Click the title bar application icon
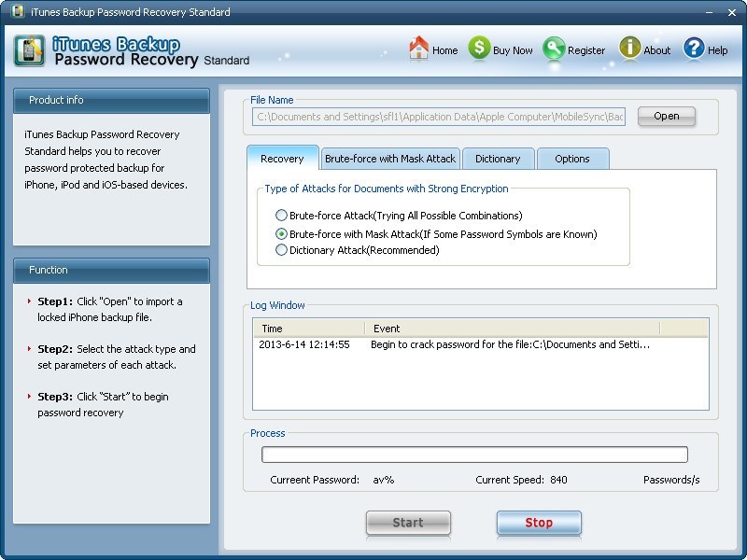Viewport: 747px width, 560px height. (17, 11)
